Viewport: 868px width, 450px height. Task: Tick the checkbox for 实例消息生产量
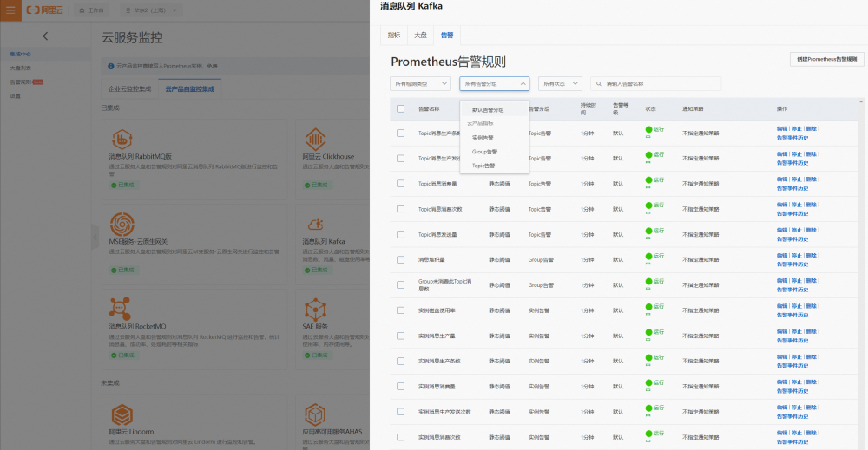[400, 336]
